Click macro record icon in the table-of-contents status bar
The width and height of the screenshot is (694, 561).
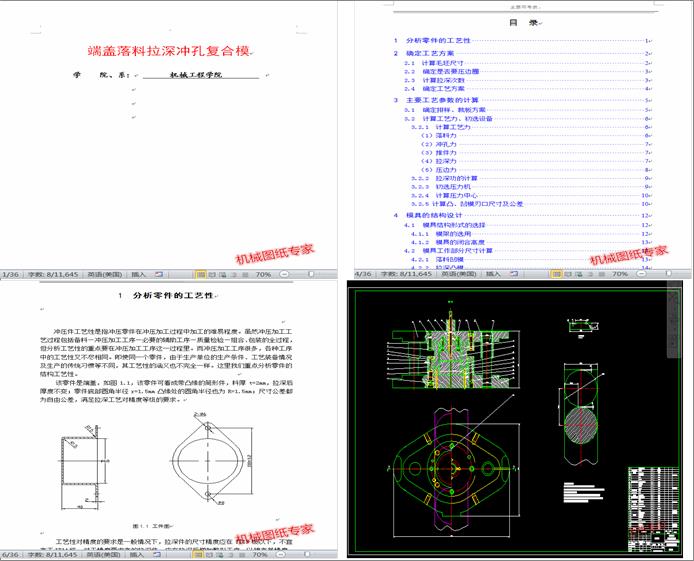pos(513,274)
